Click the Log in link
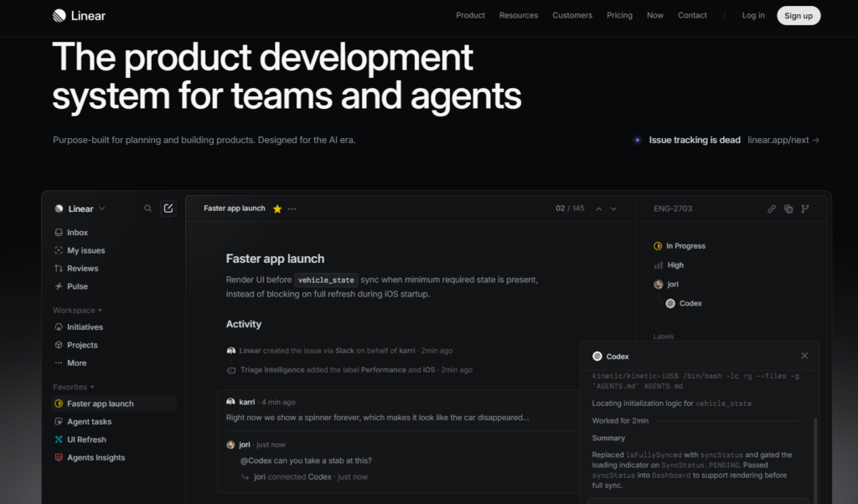This screenshot has height=504, width=858. (753, 15)
